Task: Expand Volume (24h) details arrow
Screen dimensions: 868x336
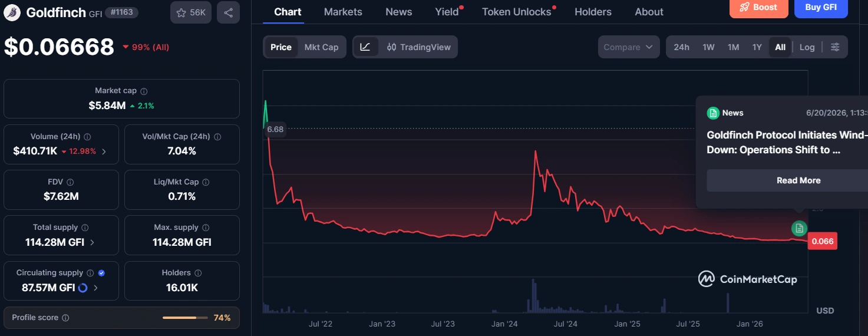Action: pyautogui.click(x=104, y=151)
